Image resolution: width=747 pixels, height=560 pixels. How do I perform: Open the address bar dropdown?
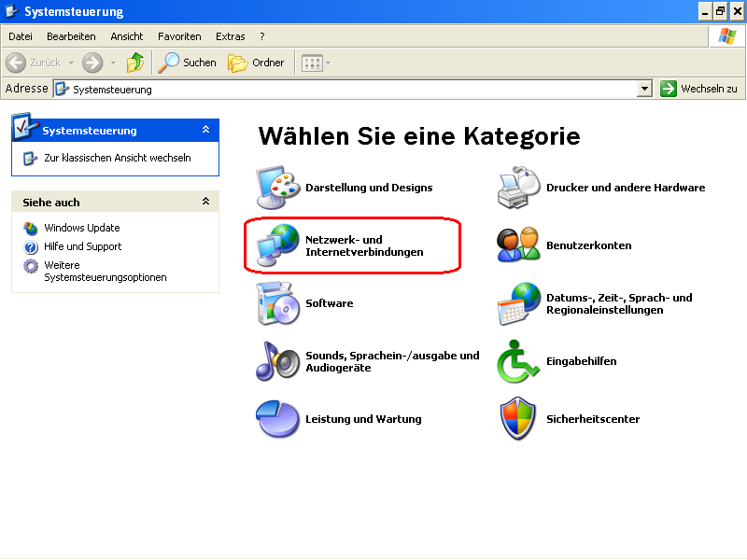click(x=645, y=88)
